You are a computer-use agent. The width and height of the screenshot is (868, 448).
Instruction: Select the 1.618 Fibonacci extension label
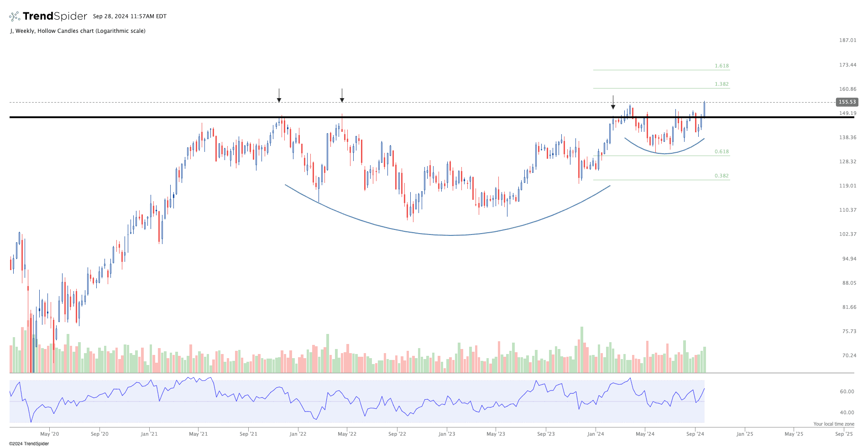pos(722,66)
